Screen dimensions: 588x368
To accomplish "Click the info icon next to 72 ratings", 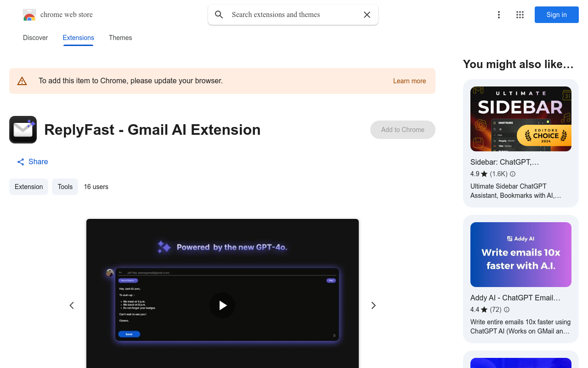I will coord(507,310).
